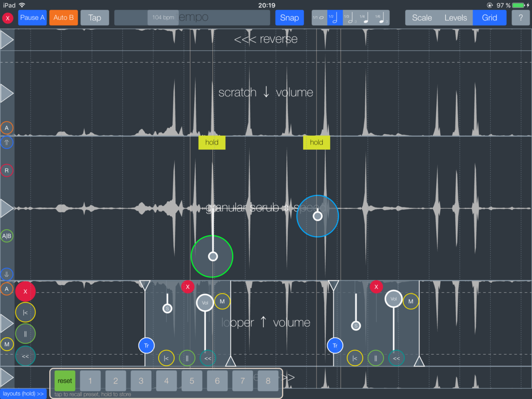Image resolution: width=532 pixels, height=399 pixels.
Task: Remove the left looper region with its red X
Action: click(188, 287)
